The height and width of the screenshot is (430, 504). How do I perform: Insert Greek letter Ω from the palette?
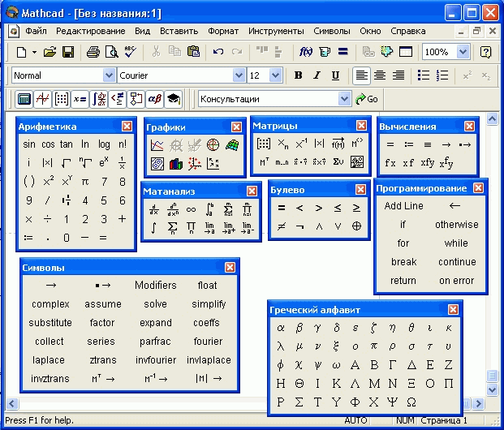[x=411, y=402]
